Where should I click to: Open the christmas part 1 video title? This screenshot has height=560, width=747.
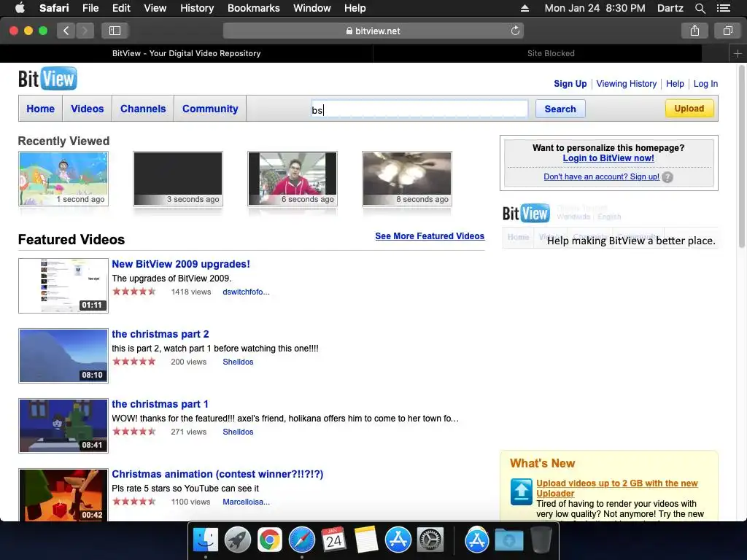pos(160,404)
